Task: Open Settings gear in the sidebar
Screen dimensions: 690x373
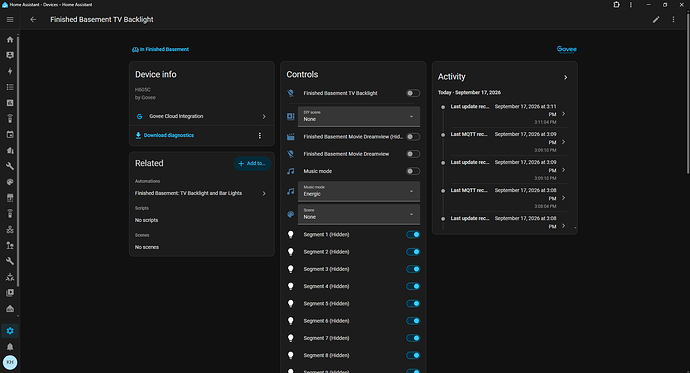Action: pos(10,331)
